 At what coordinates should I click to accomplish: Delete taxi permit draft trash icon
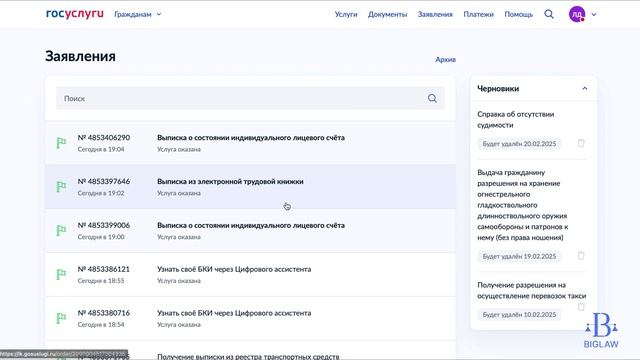pos(581,307)
